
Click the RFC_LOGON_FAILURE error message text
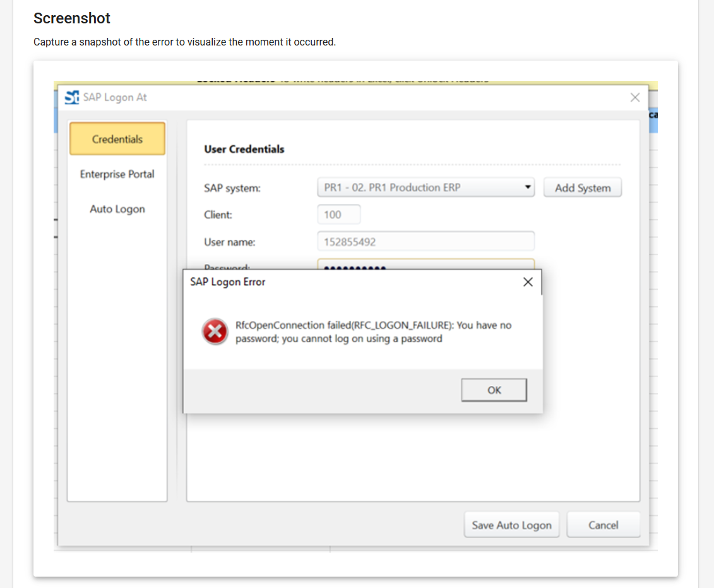tap(373, 332)
